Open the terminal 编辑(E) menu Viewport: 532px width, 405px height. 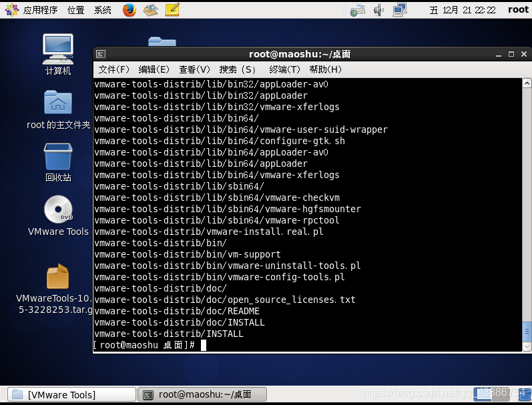point(154,69)
